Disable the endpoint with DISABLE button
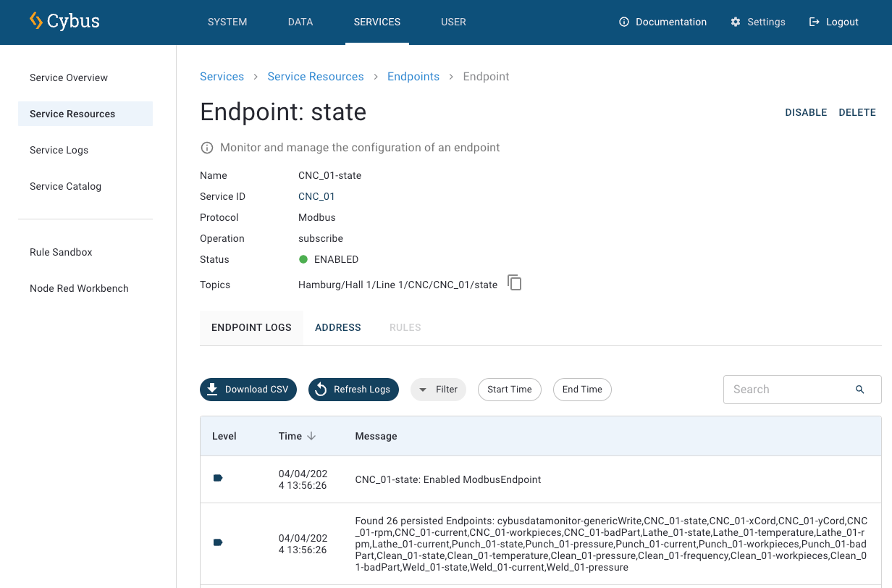 pos(806,113)
